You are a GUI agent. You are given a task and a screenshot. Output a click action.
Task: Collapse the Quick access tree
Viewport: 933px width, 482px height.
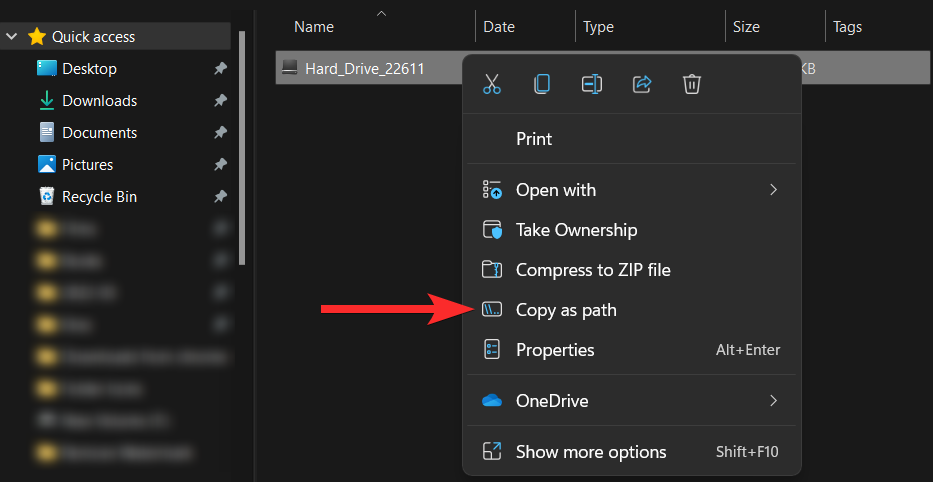[x=12, y=37]
